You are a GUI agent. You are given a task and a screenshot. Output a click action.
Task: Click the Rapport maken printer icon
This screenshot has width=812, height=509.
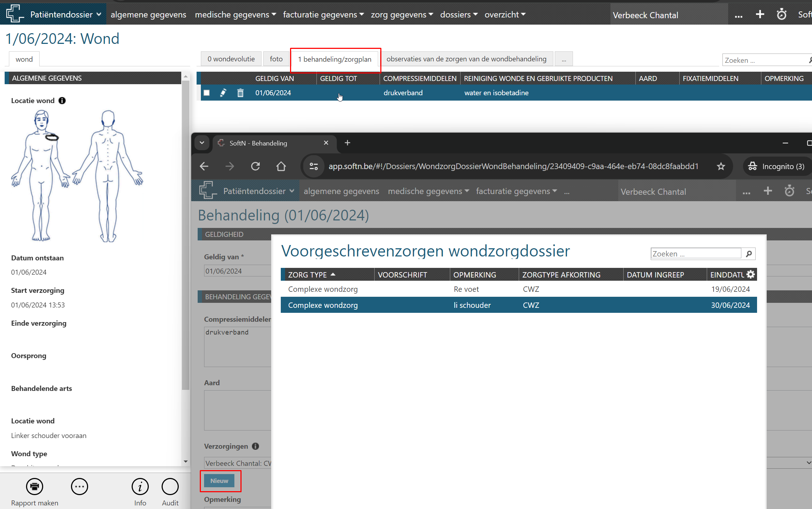[35, 487]
